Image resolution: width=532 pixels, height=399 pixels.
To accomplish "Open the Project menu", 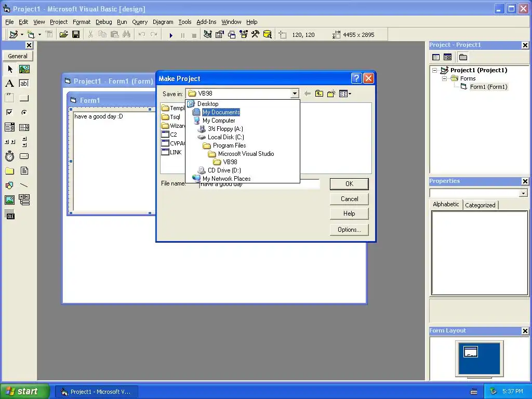I will point(59,22).
